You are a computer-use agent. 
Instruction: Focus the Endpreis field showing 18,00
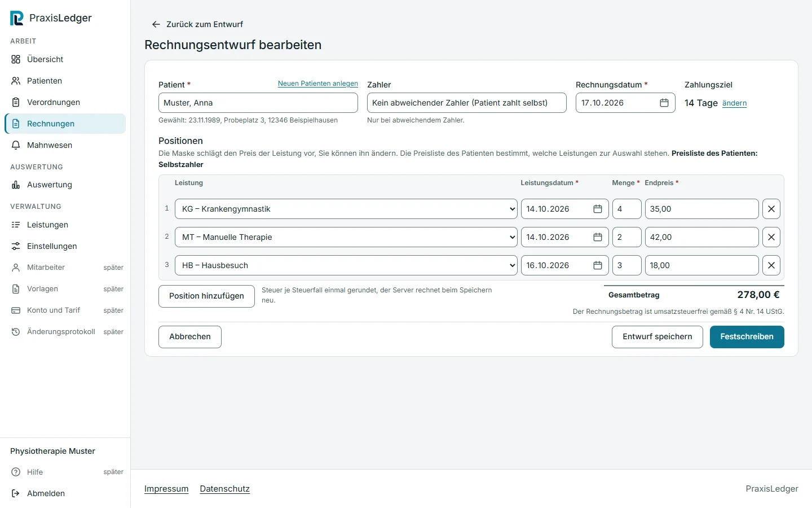702,265
